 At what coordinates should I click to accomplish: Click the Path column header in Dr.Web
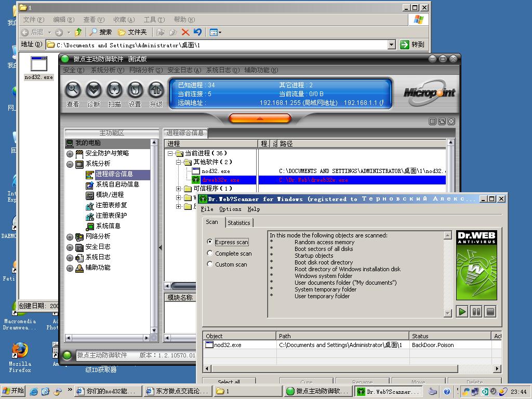(x=343, y=336)
